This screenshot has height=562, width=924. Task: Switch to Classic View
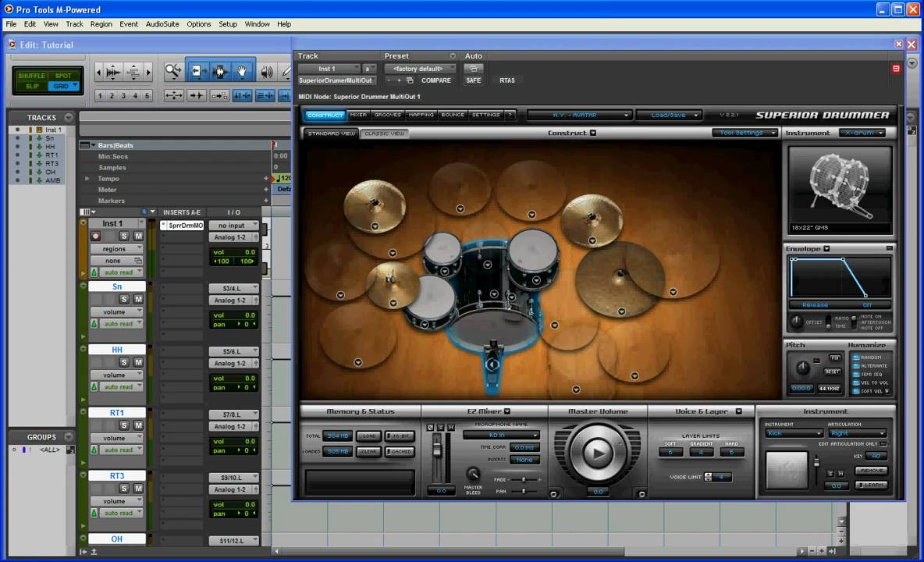click(384, 133)
